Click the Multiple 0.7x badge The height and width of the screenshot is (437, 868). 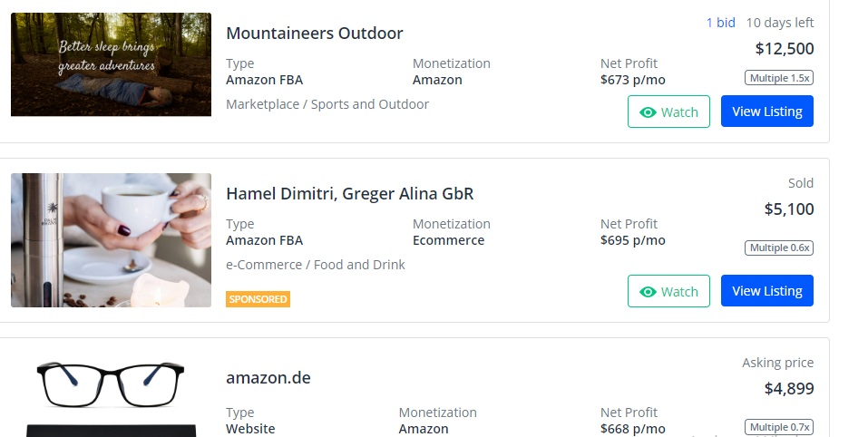[778, 427]
